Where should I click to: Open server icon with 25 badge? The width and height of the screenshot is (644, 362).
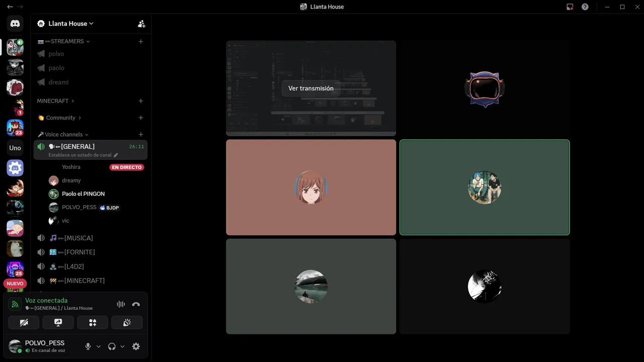pos(15,269)
